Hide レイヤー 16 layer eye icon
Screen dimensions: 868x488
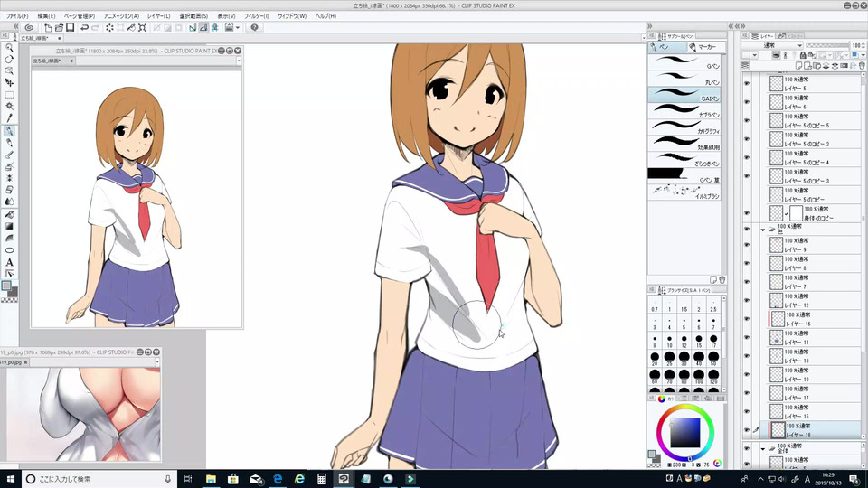747,319
